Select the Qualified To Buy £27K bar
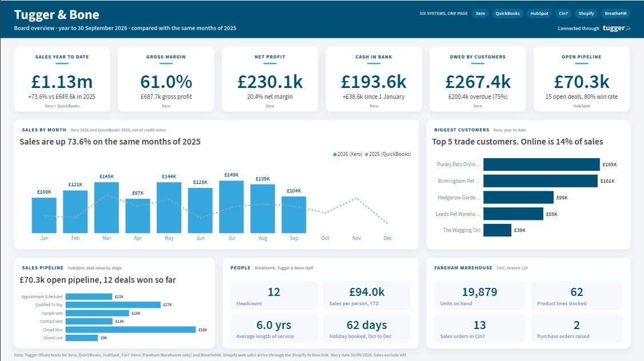The height and width of the screenshot is (361, 644). [x=113, y=305]
